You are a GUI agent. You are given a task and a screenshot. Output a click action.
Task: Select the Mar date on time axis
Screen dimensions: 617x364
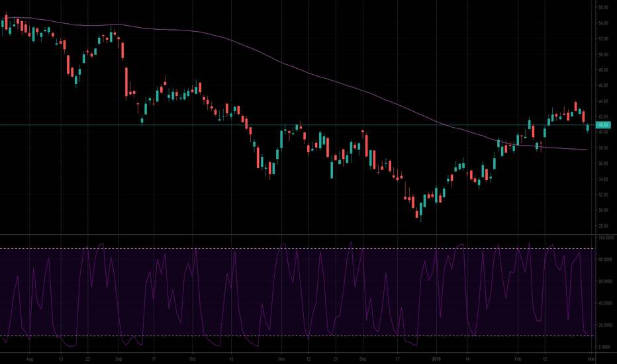tap(591, 359)
